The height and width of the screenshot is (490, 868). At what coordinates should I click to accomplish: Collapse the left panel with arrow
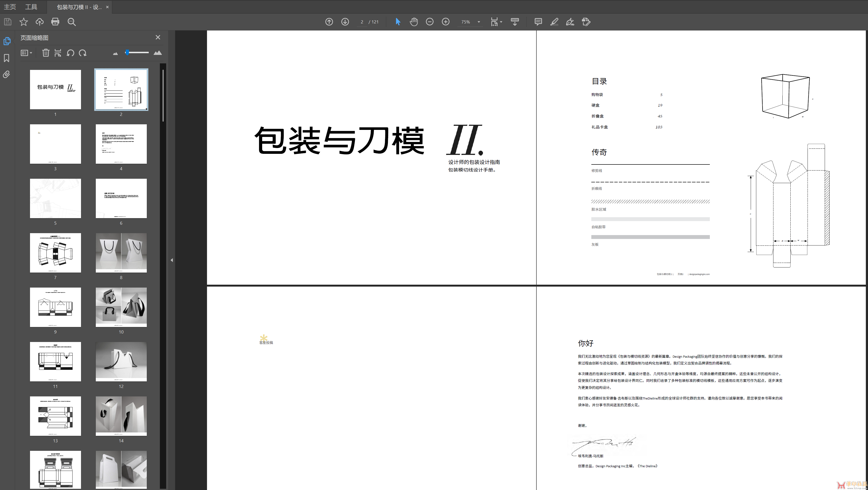172,260
